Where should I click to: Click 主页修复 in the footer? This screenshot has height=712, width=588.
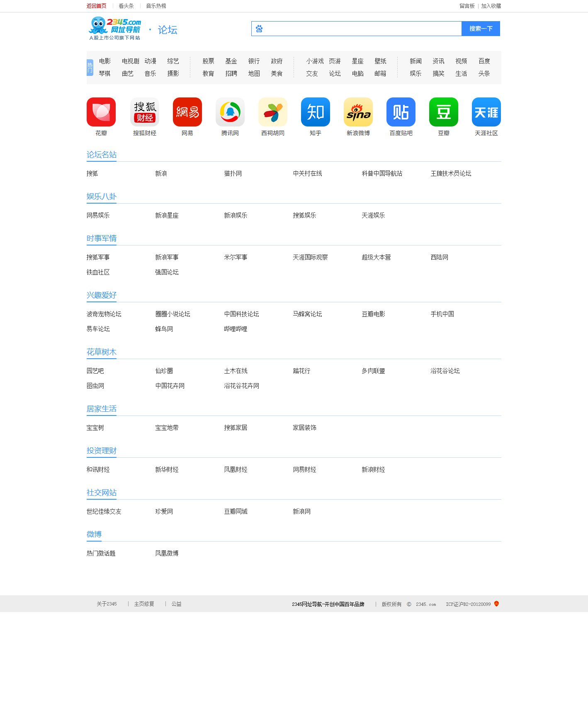(x=144, y=604)
